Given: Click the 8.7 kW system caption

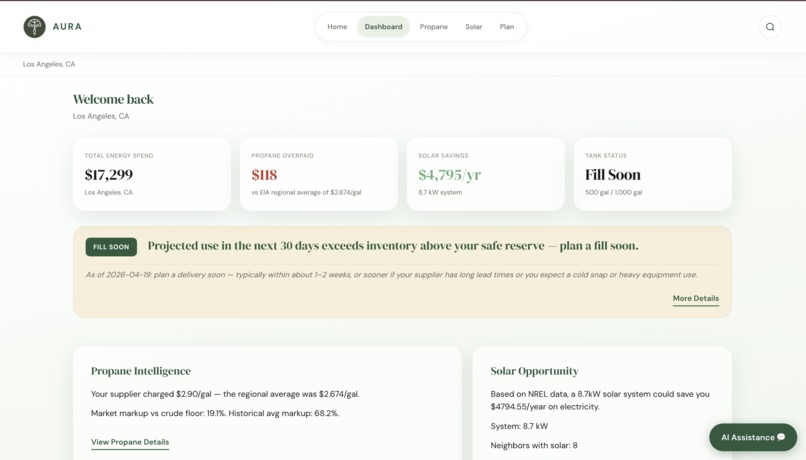Looking at the screenshot, I should pyautogui.click(x=440, y=192).
